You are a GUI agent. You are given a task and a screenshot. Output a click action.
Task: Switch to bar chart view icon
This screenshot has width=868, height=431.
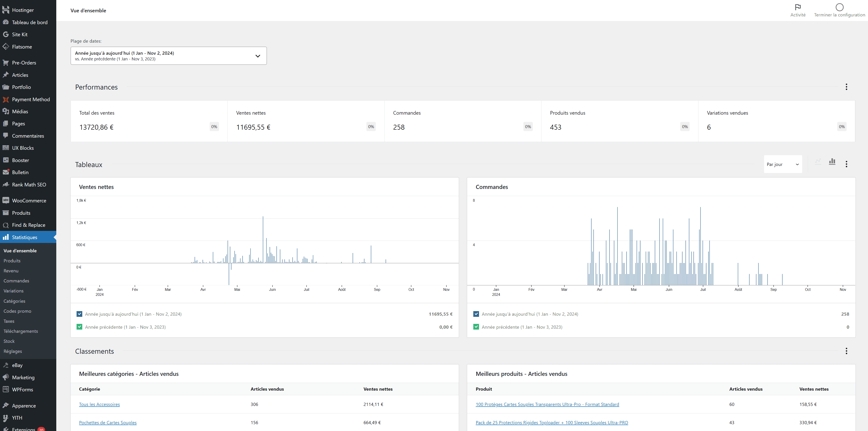coord(832,162)
